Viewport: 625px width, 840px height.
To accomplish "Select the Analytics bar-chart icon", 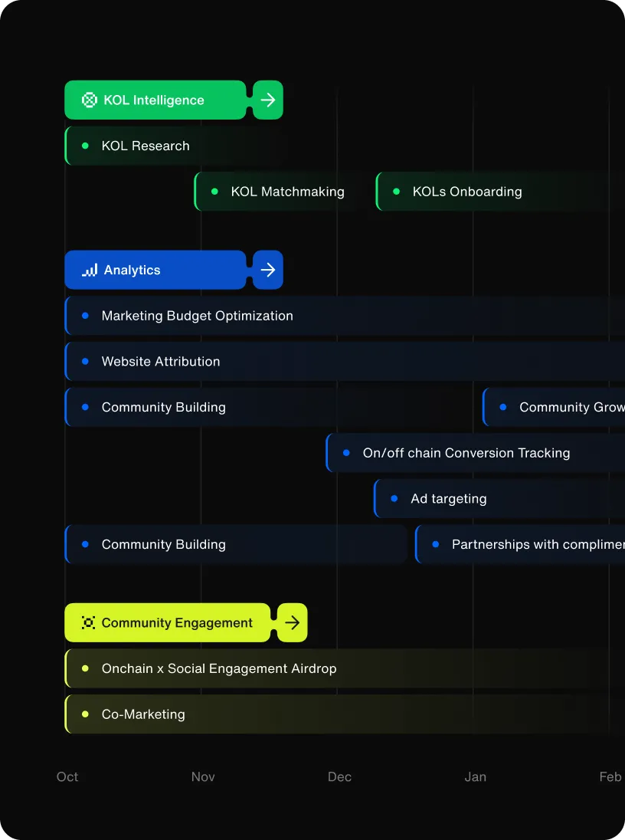I will (x=89, y=270).
